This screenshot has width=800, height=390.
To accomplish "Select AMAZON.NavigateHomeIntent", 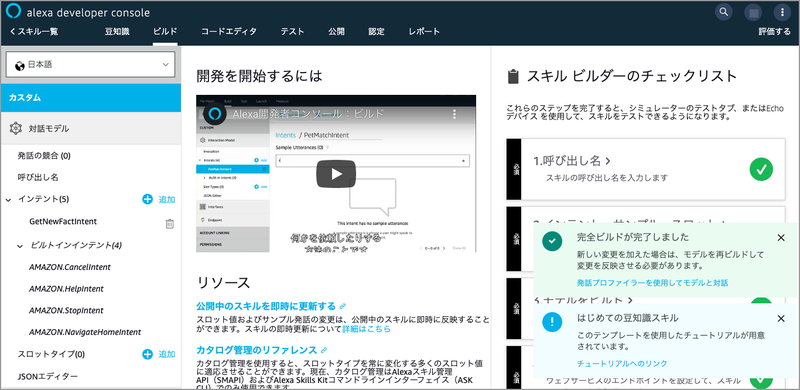I will [x=85, y=332].
